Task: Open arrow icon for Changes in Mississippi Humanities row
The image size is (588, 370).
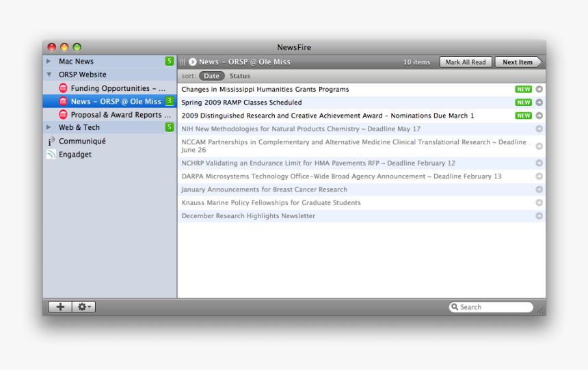Action: (x=539, y=90)
